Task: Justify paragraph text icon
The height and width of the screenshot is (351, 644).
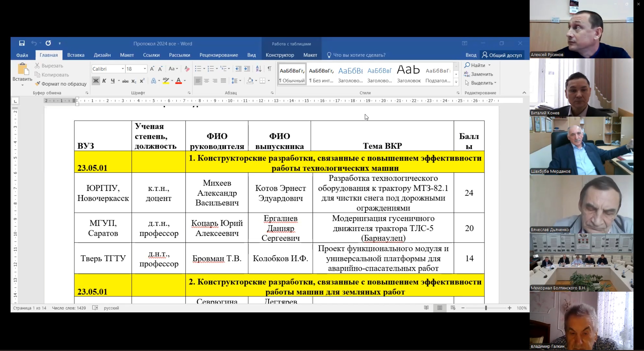Action: 223,81
